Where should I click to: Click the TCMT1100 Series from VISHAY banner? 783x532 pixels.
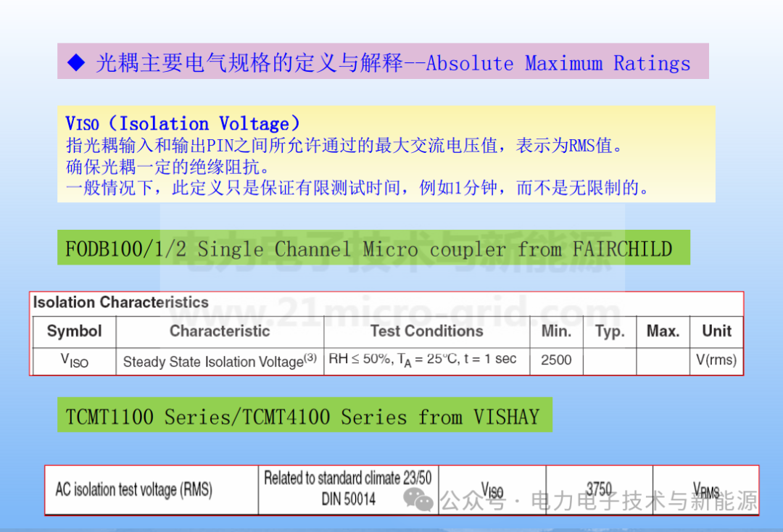[x=304, y=415]
